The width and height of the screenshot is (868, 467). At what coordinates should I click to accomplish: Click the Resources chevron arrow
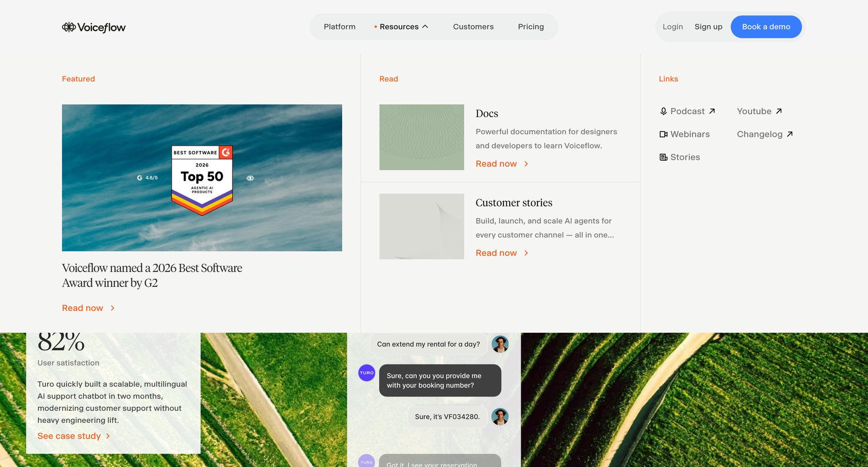pos(425,26)
